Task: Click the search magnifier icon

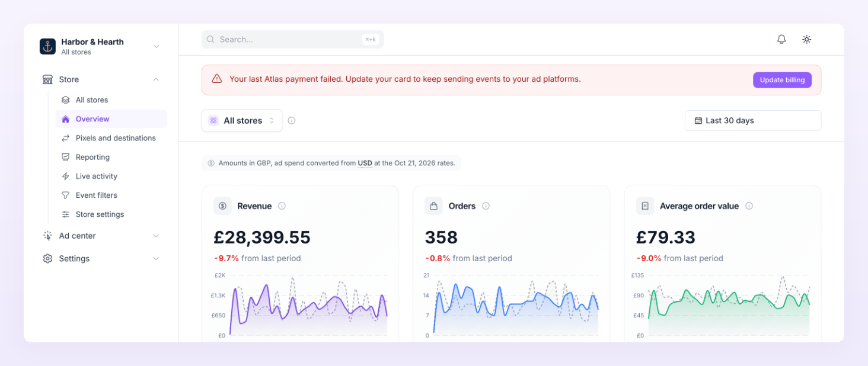Action: coord(210,40)
